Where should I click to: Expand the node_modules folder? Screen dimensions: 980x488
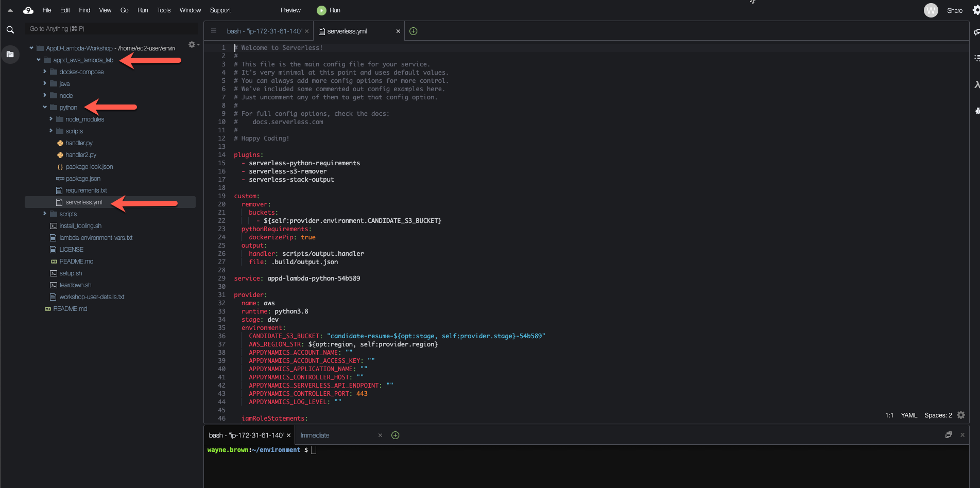click(x=51, y=119)
